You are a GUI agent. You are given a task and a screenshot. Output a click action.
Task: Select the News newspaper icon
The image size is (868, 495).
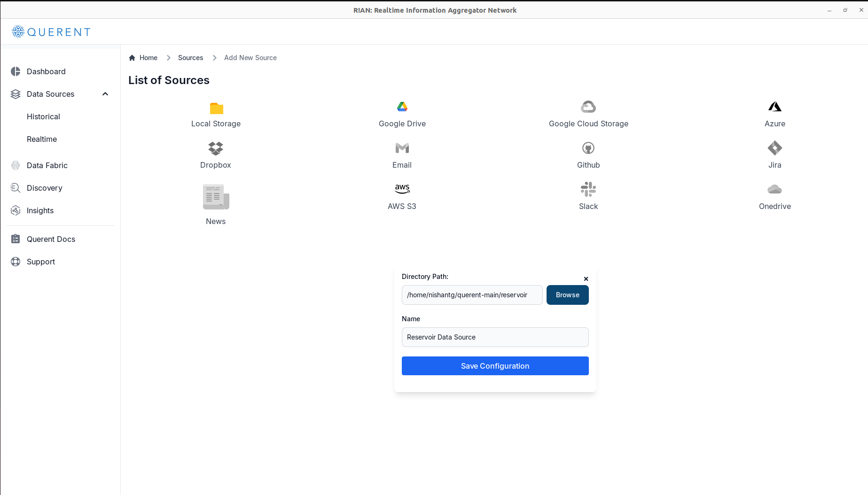[216, 197]
